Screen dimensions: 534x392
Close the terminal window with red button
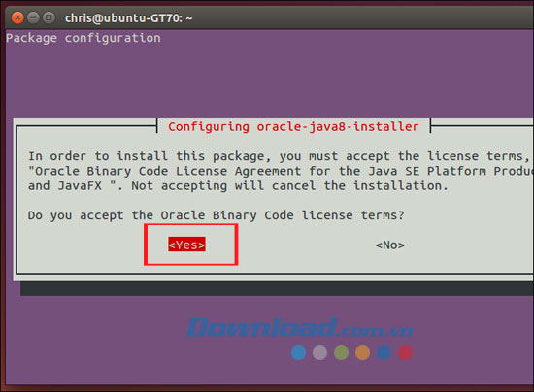[17, 17]
